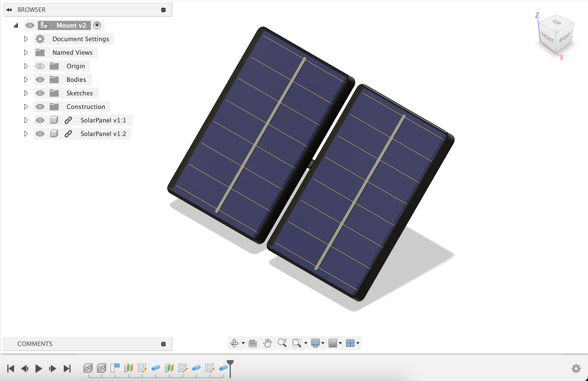
Task: Click the first linked component timeline feature
Action: 88,368
